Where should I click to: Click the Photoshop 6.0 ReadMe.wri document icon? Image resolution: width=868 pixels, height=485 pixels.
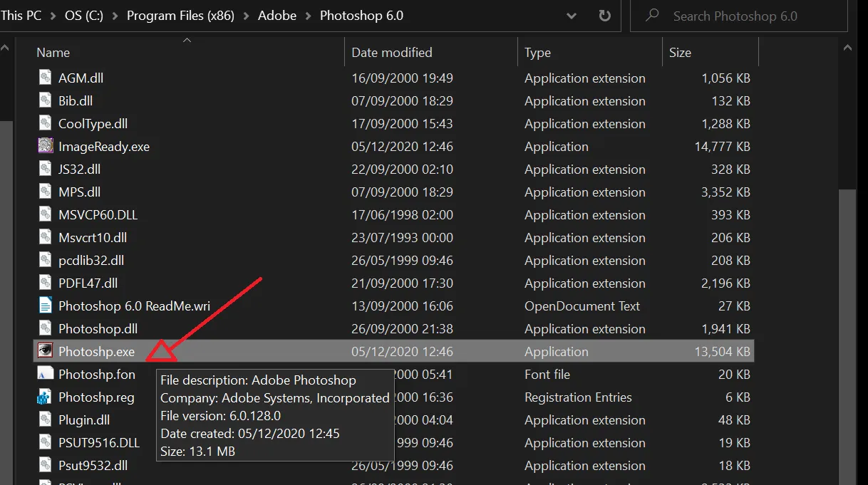[44, 306]
